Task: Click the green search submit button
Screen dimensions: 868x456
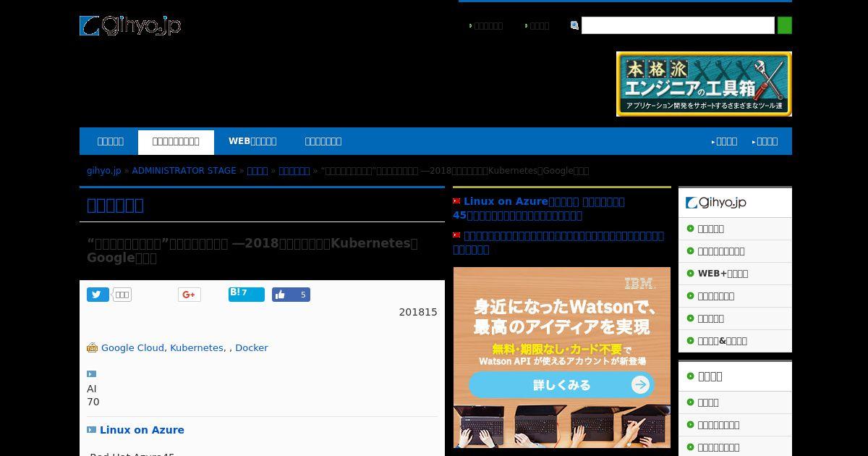Action: (x=785, y=25)
